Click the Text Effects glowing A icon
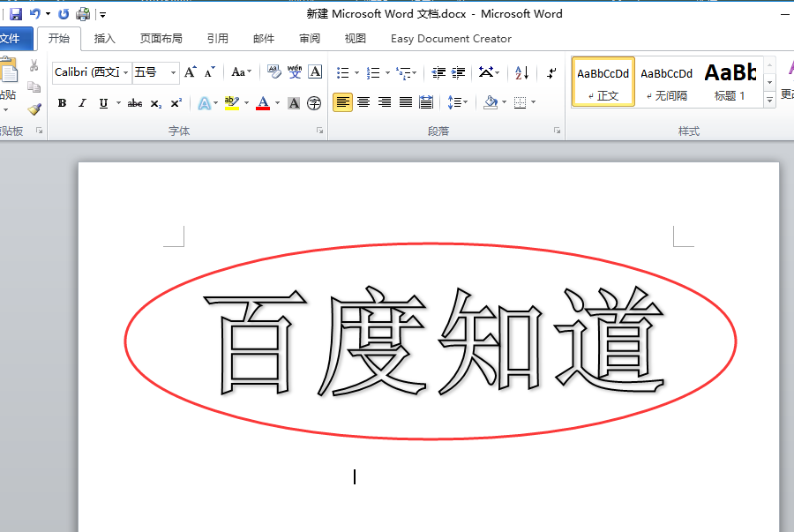The image size is (794, 532). tap(204, 103)
